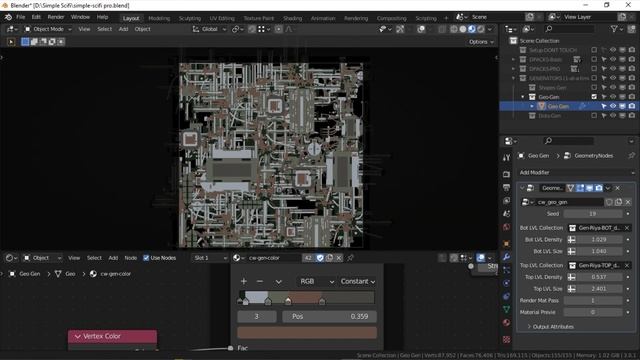This screenshot has height=360, width=640.
Task: Click the Add Modifier button
Action: (x=577, y=173)
